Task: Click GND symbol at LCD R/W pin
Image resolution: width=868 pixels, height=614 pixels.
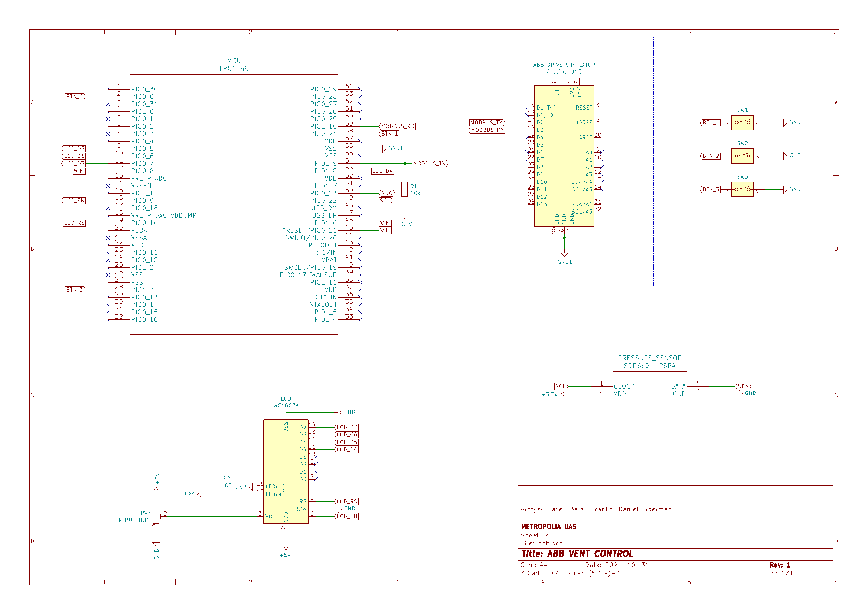Action: tap(339, 509)
